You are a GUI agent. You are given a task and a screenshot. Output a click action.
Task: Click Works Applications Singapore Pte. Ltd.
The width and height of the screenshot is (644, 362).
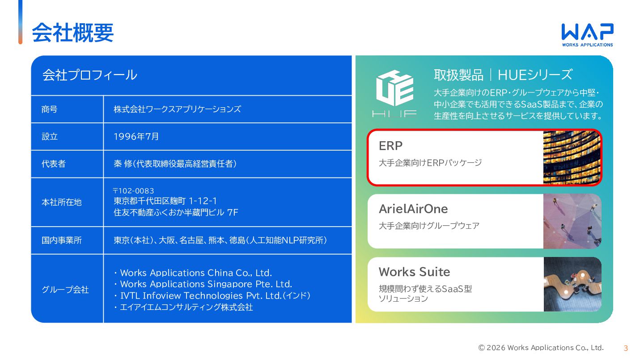(x=206, y=284)
